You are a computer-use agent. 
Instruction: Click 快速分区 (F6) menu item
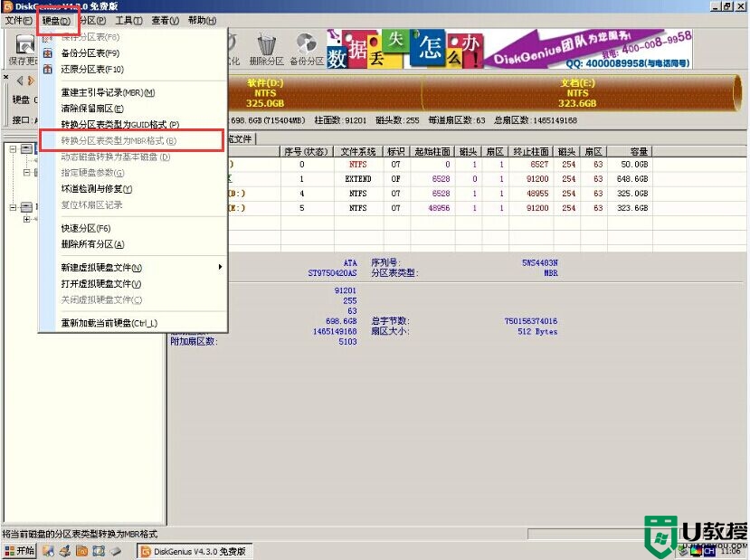tap(85, 228)
